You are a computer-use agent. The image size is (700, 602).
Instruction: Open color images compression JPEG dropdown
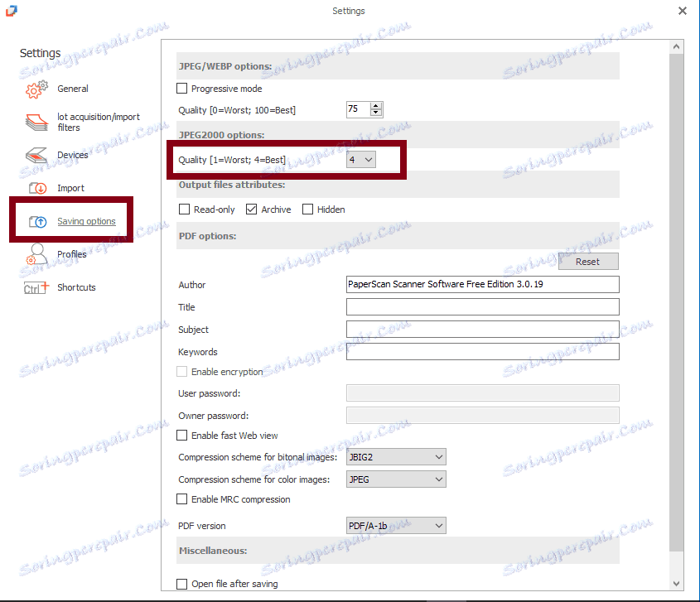tap(396, 479)
